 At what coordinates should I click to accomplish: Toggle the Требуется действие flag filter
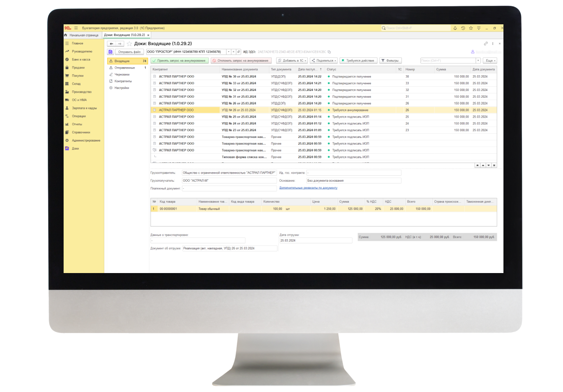click(358, 60)
